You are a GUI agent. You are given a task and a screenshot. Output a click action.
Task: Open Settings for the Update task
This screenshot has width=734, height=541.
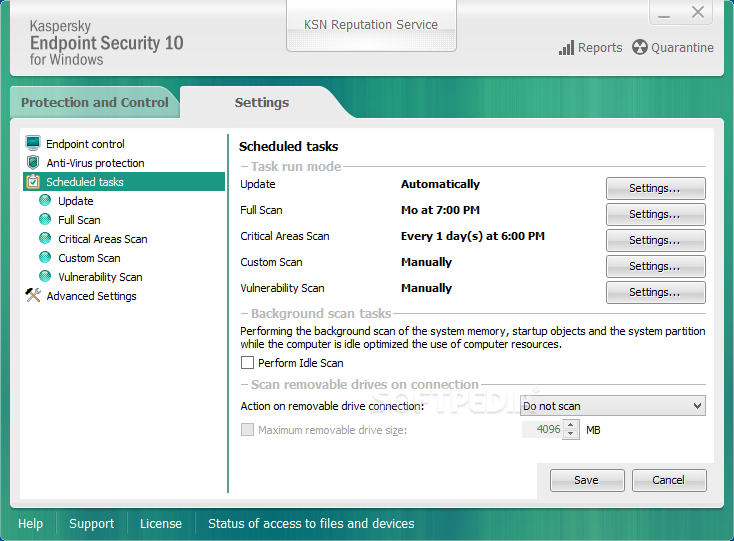pyautogui.click(x=655, y=188)
